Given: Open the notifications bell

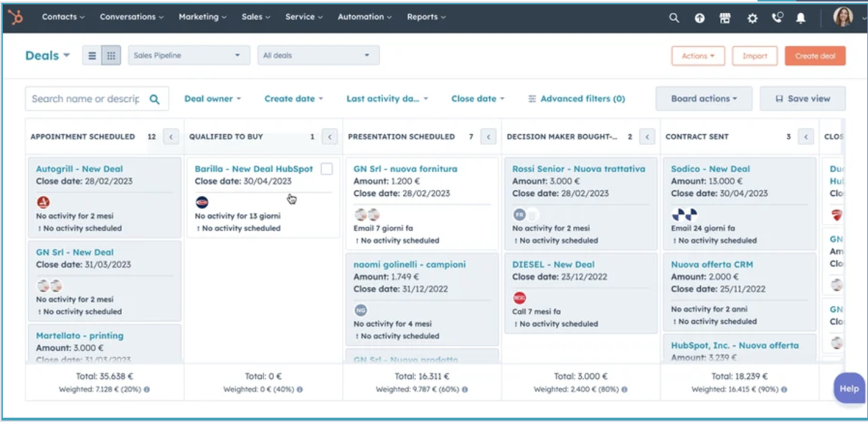Looking at the screenshot, I should click(801, 18).
